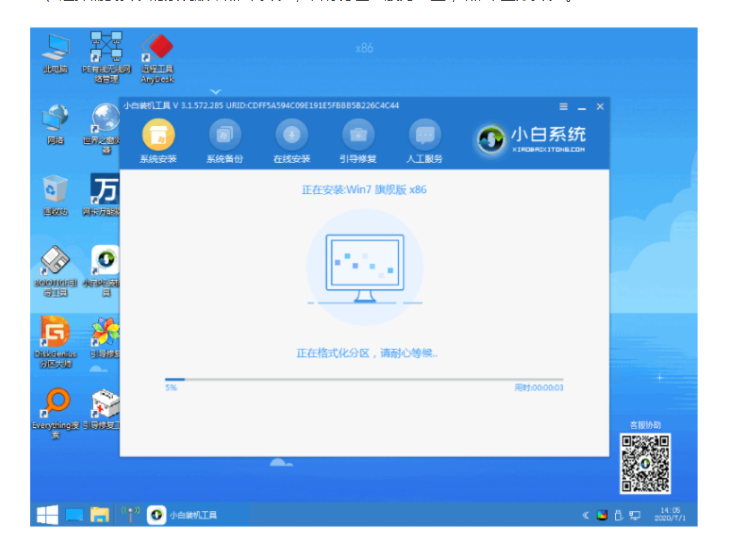
Task: Launch Everything搜索 desktop icon
Action: pyautogui.click(x=55, y=414)
